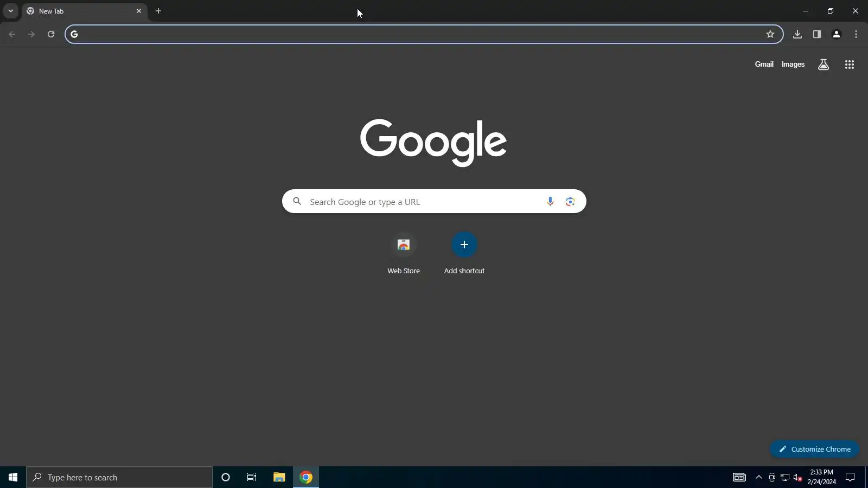Toggle the side panel
This screenshot has width=868, height=488.
pos(817,34)
